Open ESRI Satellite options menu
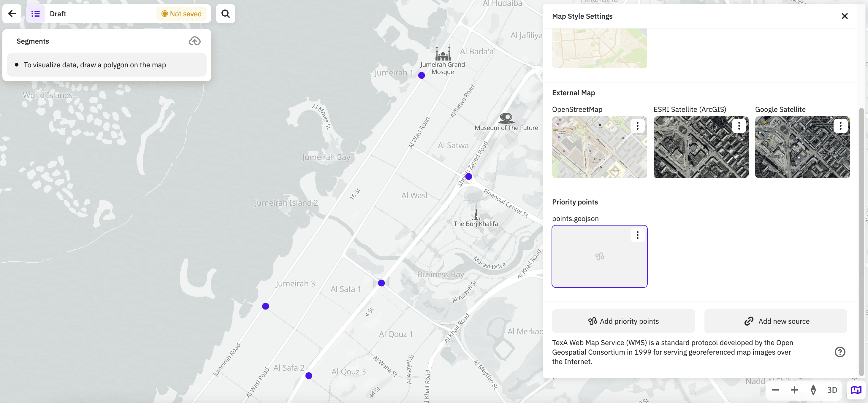868x403 pixels. [739, 126]
